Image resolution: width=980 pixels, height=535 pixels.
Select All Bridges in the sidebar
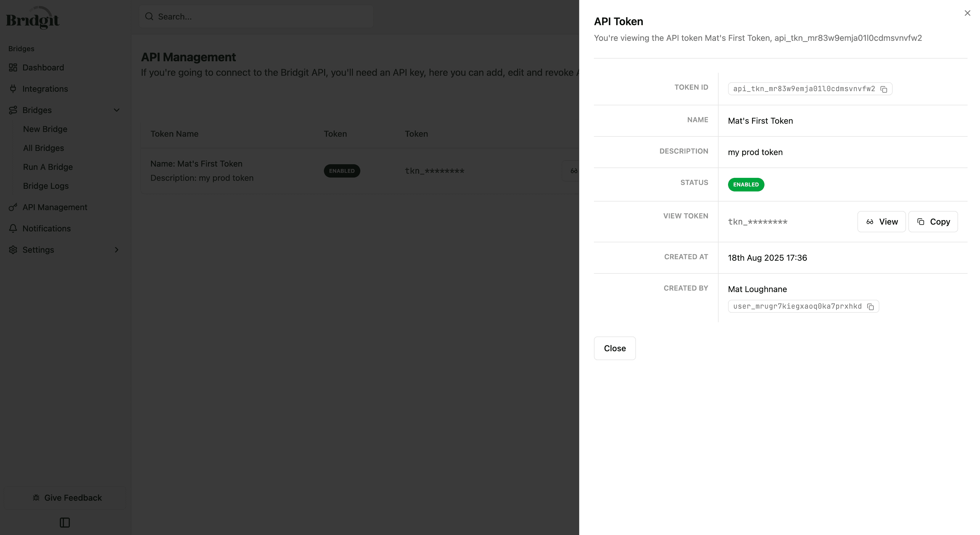43,148
